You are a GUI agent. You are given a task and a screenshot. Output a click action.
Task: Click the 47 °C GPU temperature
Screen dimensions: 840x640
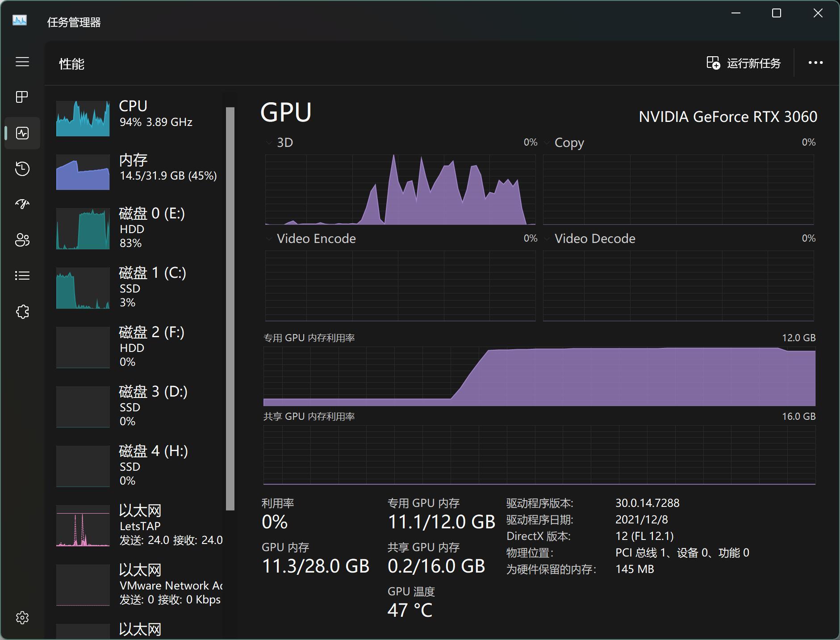[x=410, y=610]
